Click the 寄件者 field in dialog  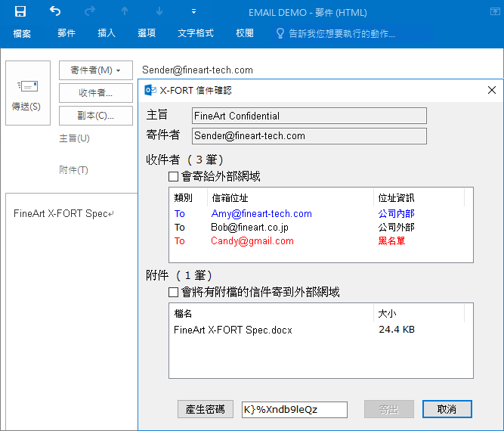pyautogui.click(x=309, y=136)
